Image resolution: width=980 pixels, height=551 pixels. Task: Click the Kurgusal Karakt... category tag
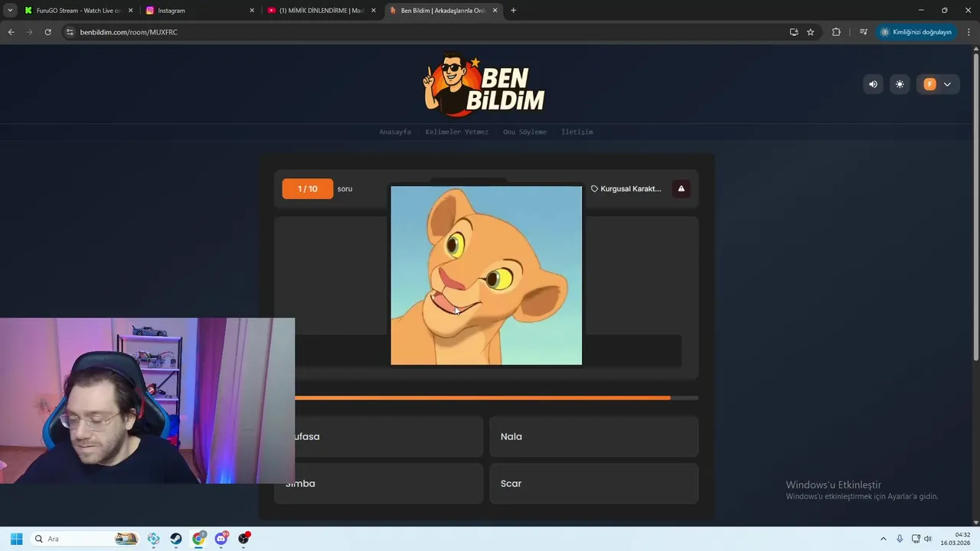coord(626,188)
